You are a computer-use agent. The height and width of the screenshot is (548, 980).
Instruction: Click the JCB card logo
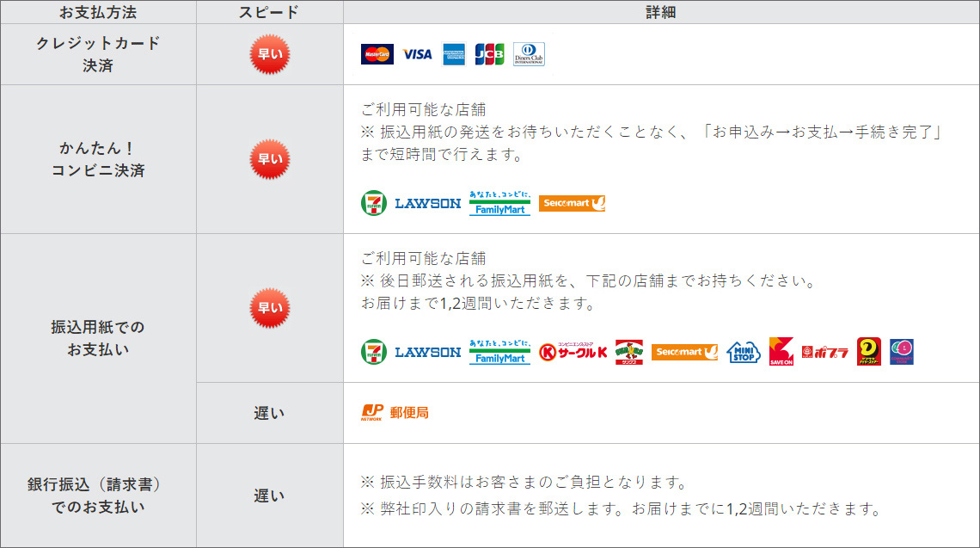489,54
